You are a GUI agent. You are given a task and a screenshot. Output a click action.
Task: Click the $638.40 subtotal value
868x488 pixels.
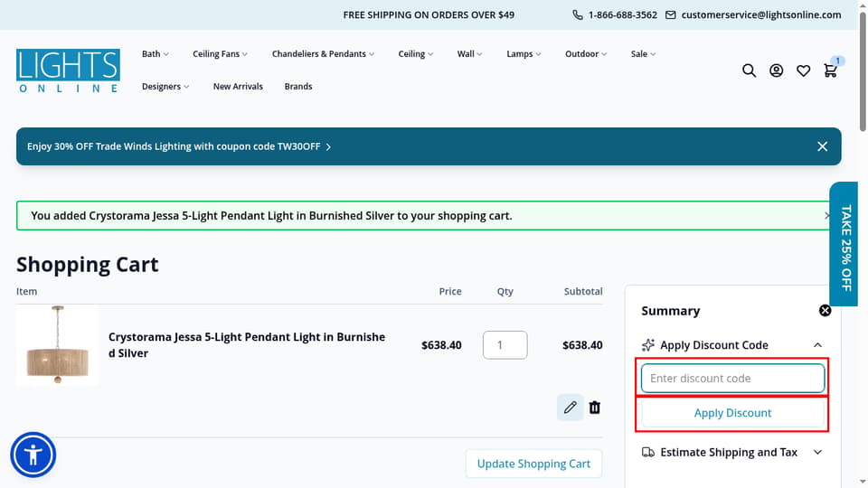[x=582, y=345]
